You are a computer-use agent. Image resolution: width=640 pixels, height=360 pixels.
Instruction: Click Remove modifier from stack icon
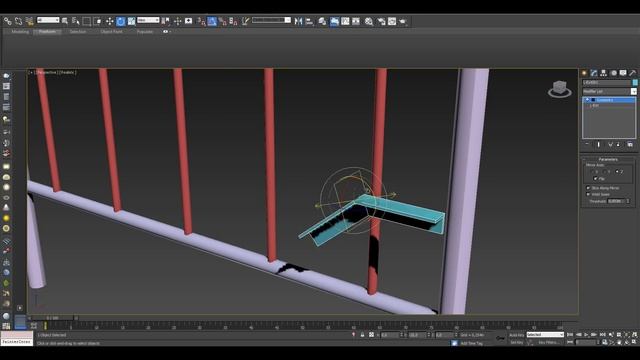(x=618, y=144)
